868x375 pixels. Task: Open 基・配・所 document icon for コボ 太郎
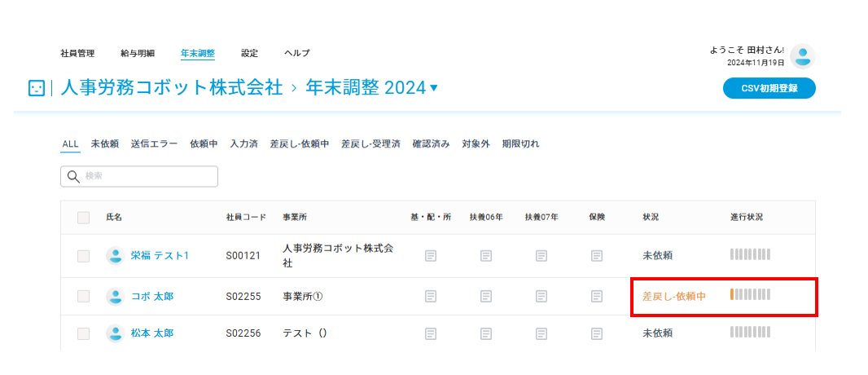pos(431,297)
